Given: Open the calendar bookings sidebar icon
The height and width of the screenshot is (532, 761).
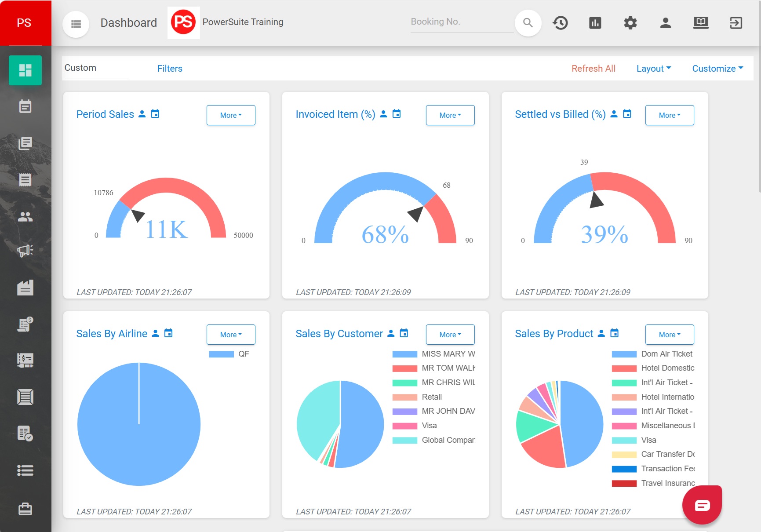Looking at the screenshot, I should (x=25, y=106).
